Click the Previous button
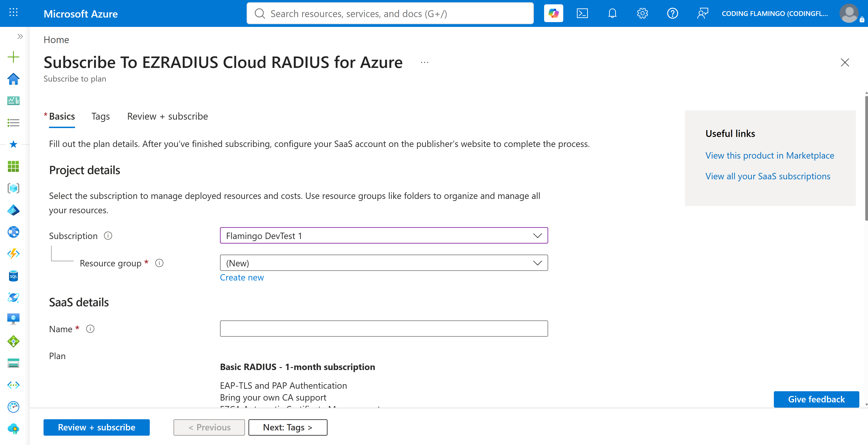Screen dimensions: 868x445 209,427
